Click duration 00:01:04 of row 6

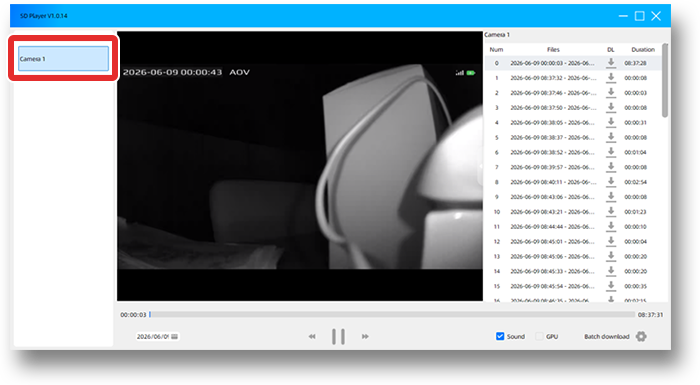pos(635,152)
